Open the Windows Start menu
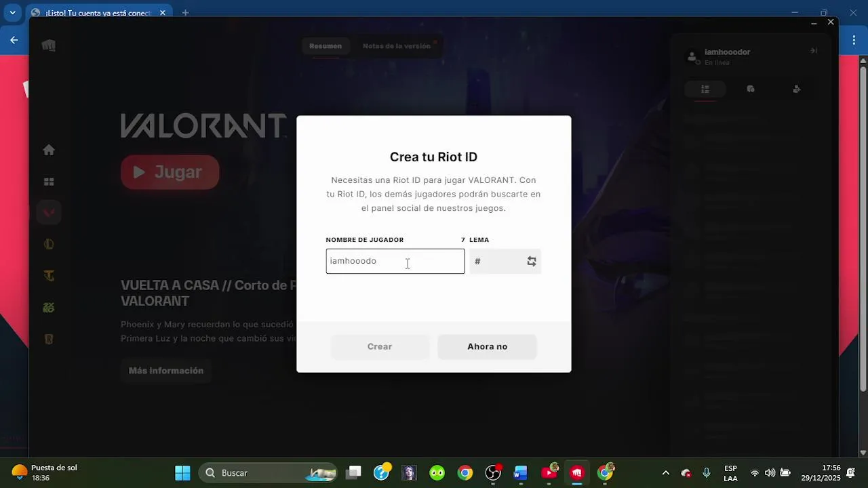This screenshot has height=488, width=868. [182, 472]
